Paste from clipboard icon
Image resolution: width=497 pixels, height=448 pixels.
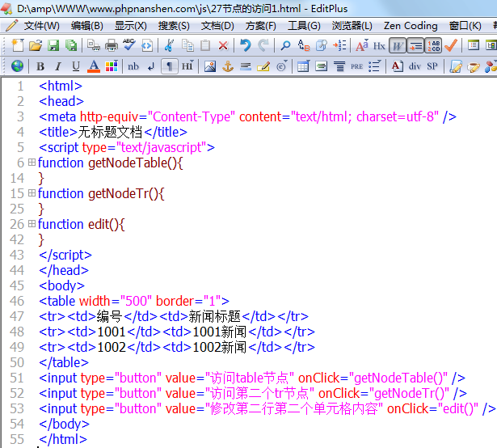coord(205,45)
